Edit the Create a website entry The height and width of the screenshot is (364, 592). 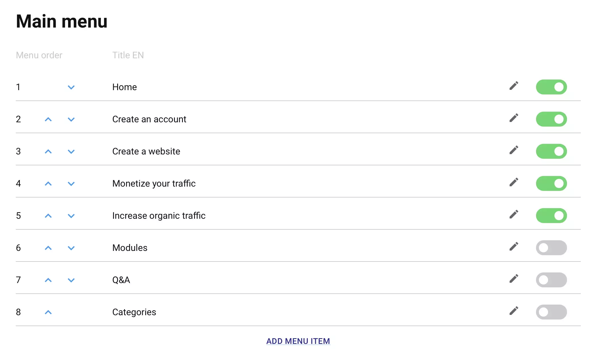pyautogui.click(x=514, y=150)
